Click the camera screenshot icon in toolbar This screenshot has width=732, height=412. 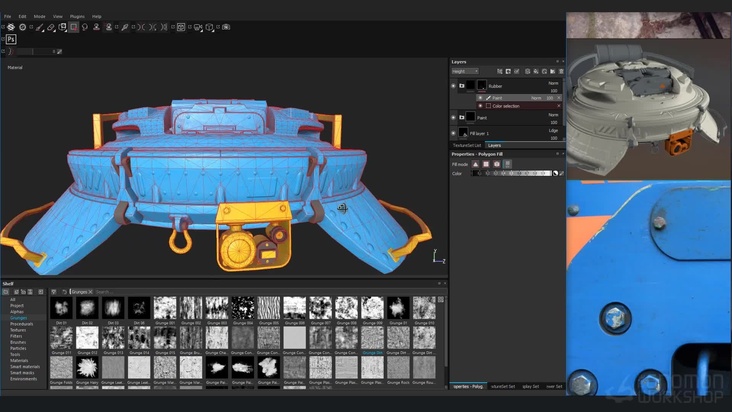point(226,27)
